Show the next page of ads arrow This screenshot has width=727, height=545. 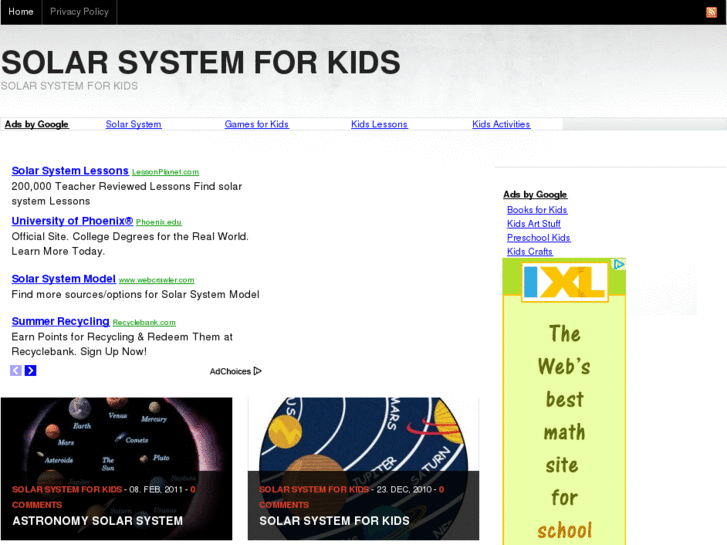click(31, 371)
